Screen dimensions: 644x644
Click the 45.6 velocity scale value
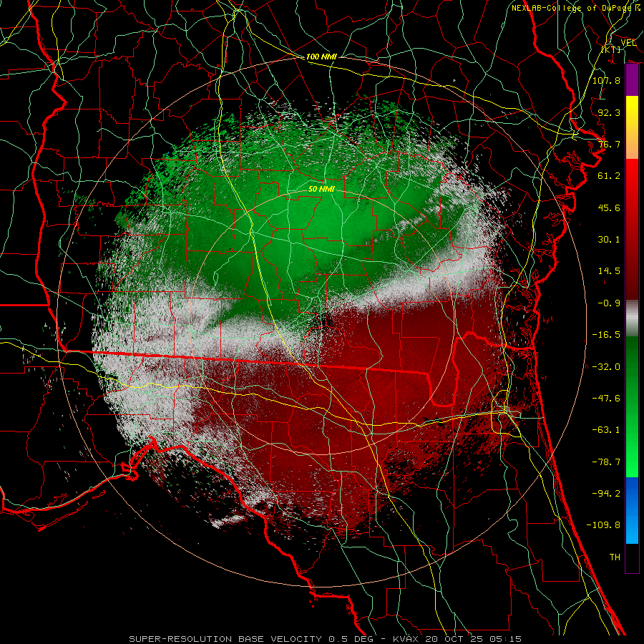pos(609,208)
